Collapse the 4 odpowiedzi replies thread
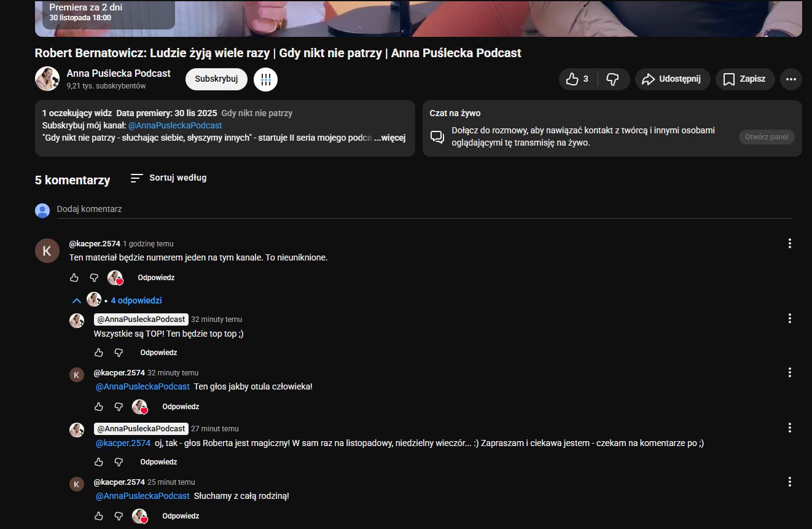812x529 pixels. coord(77,300)
